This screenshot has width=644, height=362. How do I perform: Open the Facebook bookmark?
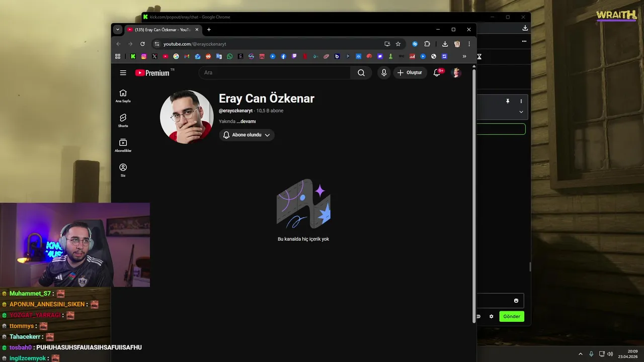[x=283, y=56]
